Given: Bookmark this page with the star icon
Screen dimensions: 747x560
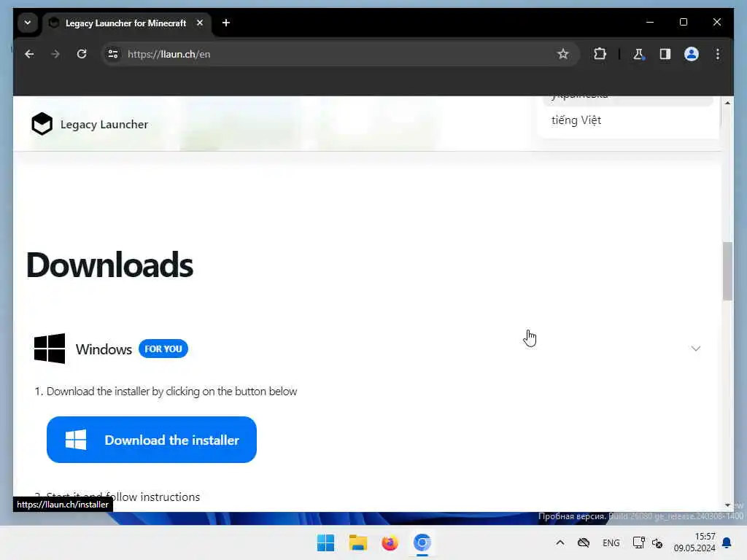Looking at the screenshot, I should (562, 54).
